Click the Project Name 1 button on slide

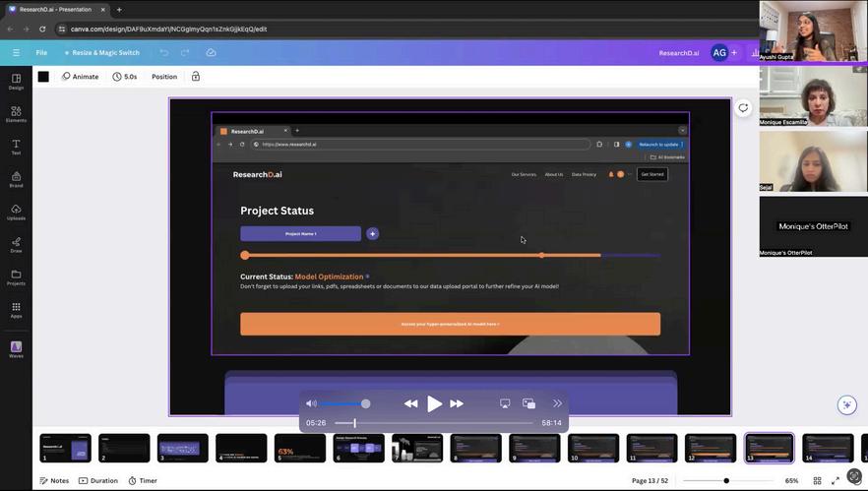tap(300, 233)
